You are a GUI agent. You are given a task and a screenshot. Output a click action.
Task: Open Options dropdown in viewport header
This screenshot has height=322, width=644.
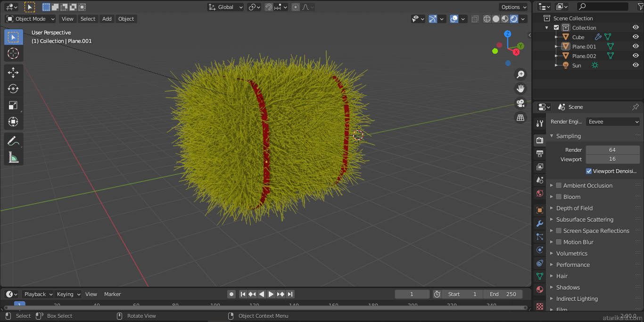(513, 7)
